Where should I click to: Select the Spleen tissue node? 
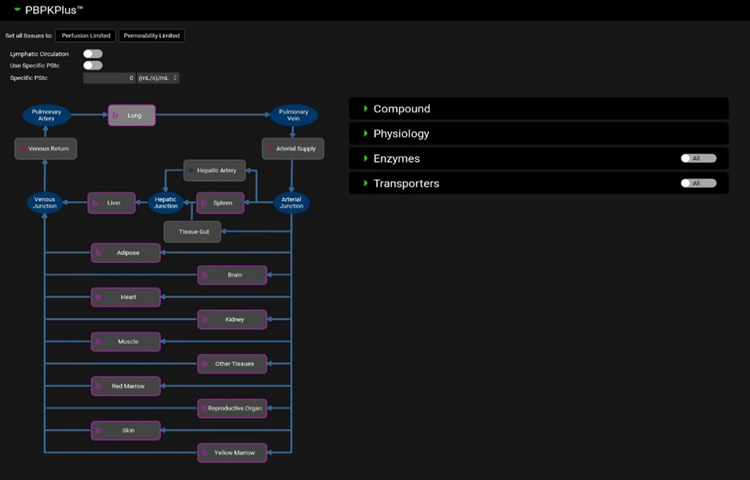tap(220, 203)
